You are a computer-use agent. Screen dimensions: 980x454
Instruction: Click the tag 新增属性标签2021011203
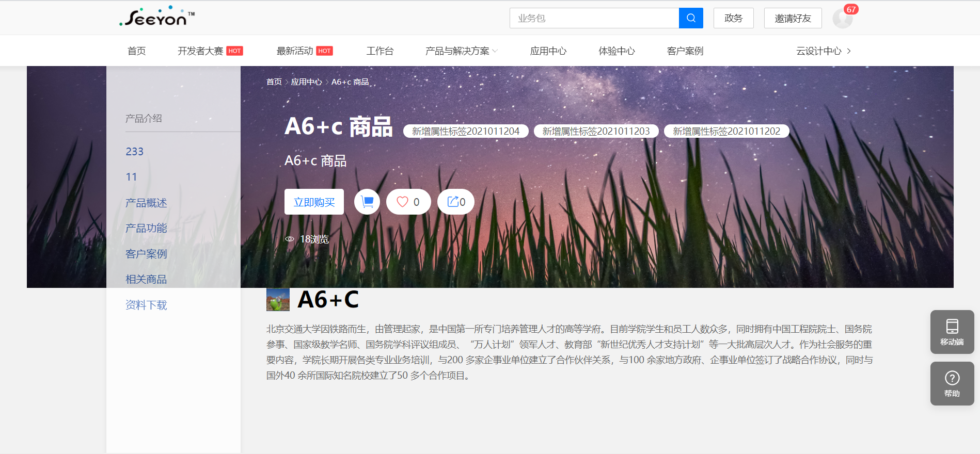[x=596, y=131]
